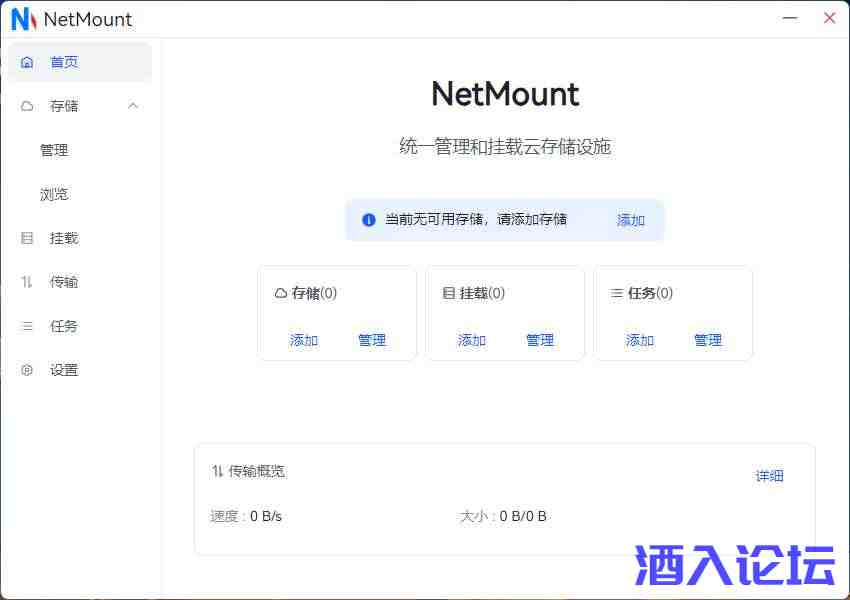This screenshot has width=850, height=600.
Task: Click the 存储(0) card title
Action: tap(314, 293)
